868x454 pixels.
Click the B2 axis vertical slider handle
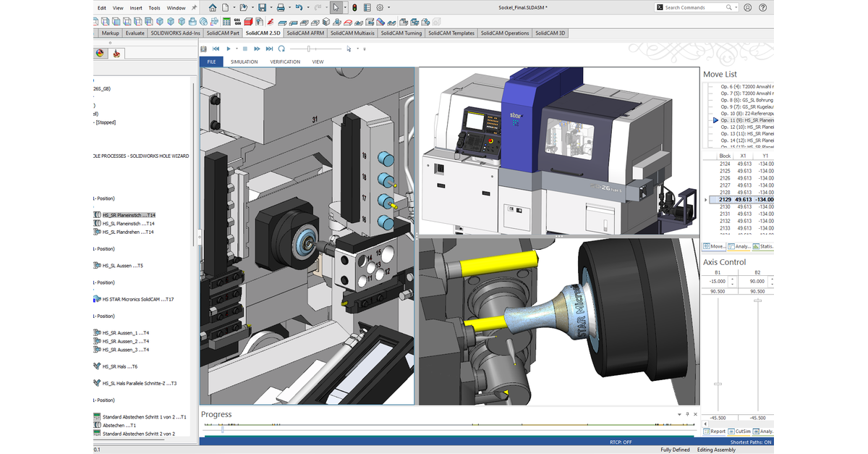pyautogui.click(x=757, y=301)
